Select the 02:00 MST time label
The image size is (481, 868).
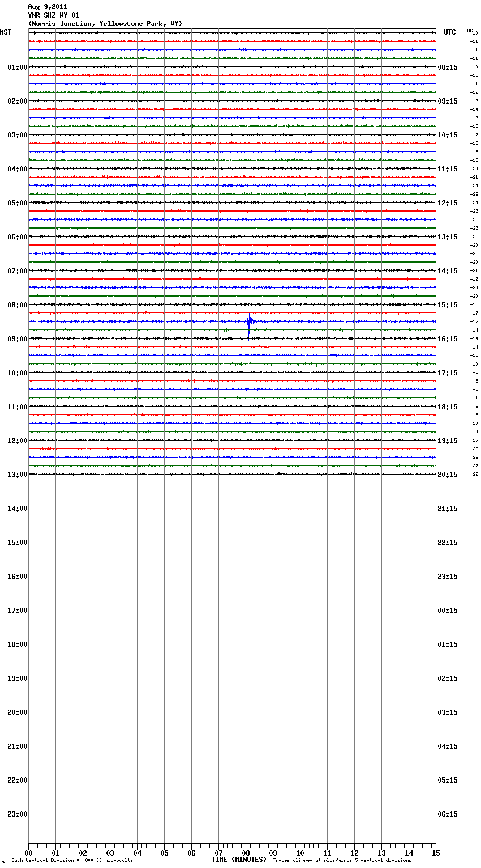point(18,101)
